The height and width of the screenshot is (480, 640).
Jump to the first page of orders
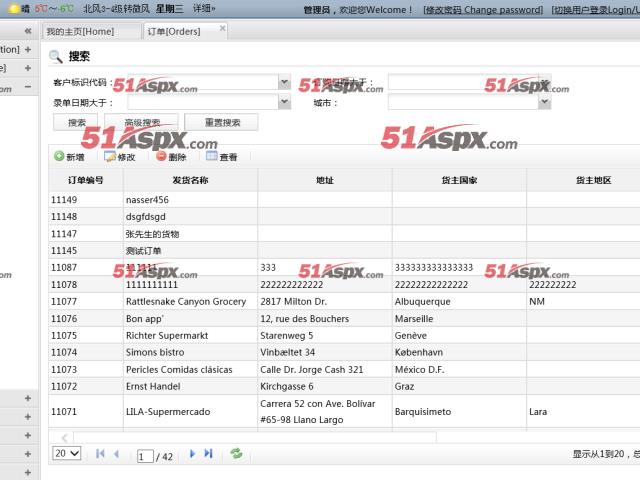coord(100,454)
